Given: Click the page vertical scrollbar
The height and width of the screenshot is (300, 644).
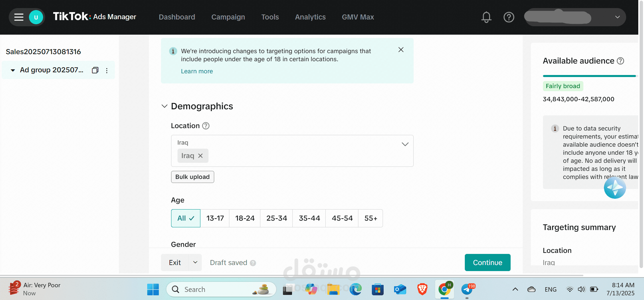Looking at the screenshot, I should point(641,135).
